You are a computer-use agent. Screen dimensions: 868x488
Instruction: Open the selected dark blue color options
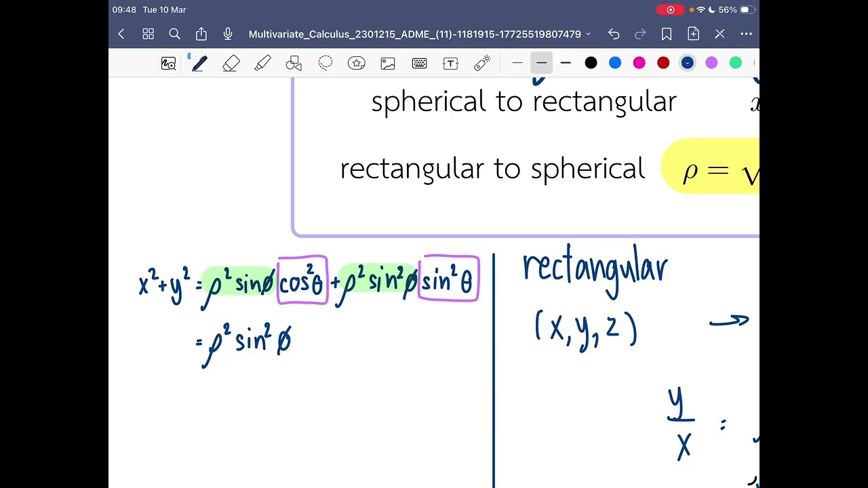coord(688,63)
